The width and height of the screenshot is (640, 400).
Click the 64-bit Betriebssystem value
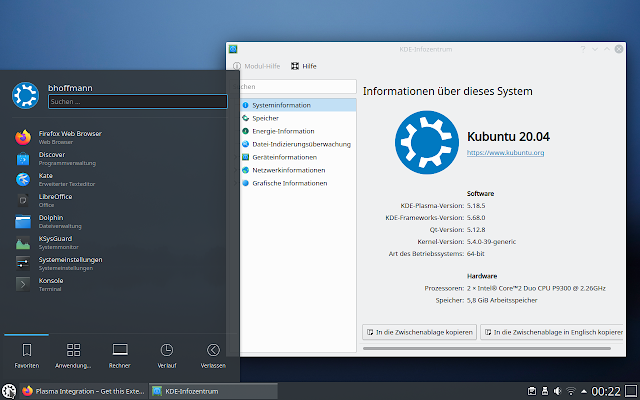[476, 254]
